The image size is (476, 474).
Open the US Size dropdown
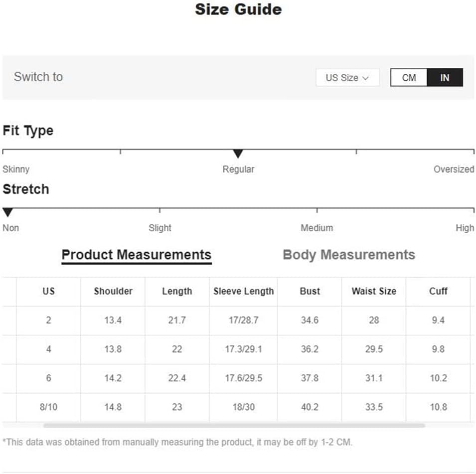347,78
